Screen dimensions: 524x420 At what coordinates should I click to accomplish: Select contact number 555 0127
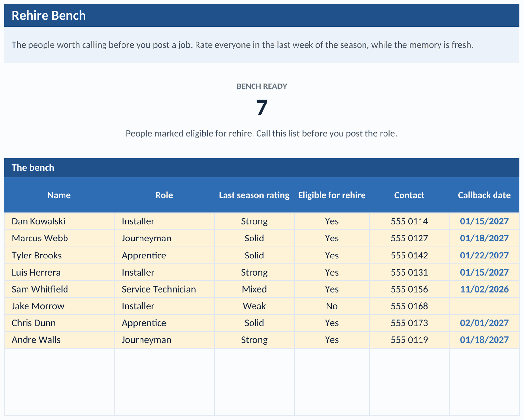[x=409, y=238]
